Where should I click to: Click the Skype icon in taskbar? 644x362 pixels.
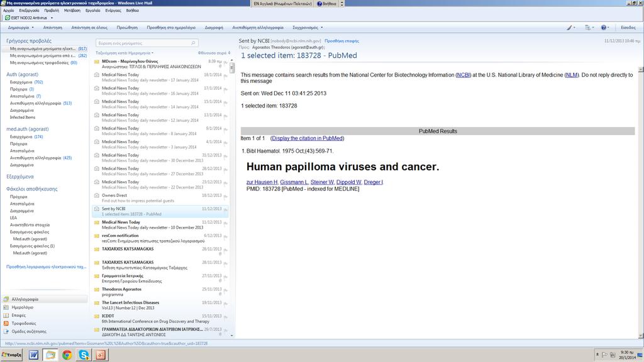84,354
